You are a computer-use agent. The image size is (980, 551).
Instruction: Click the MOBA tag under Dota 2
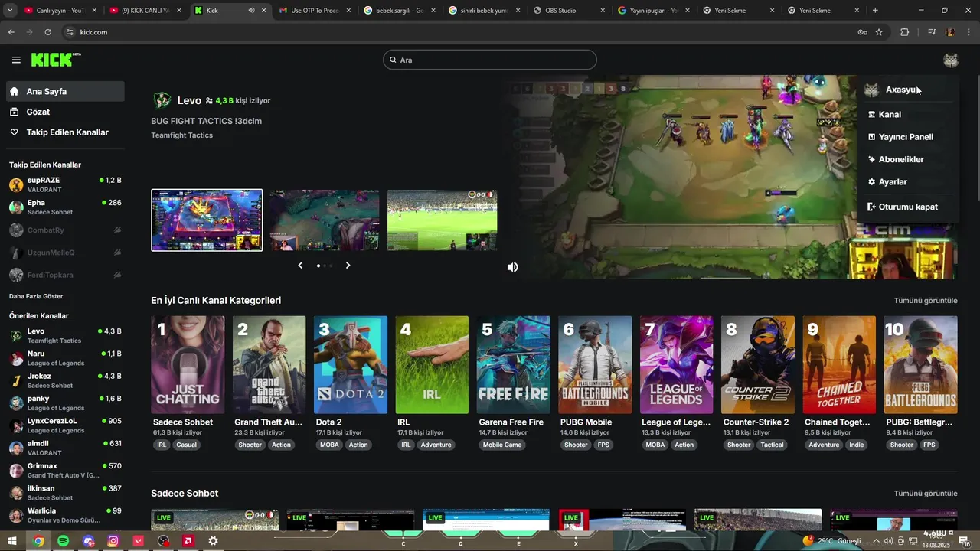coord(329,445)
